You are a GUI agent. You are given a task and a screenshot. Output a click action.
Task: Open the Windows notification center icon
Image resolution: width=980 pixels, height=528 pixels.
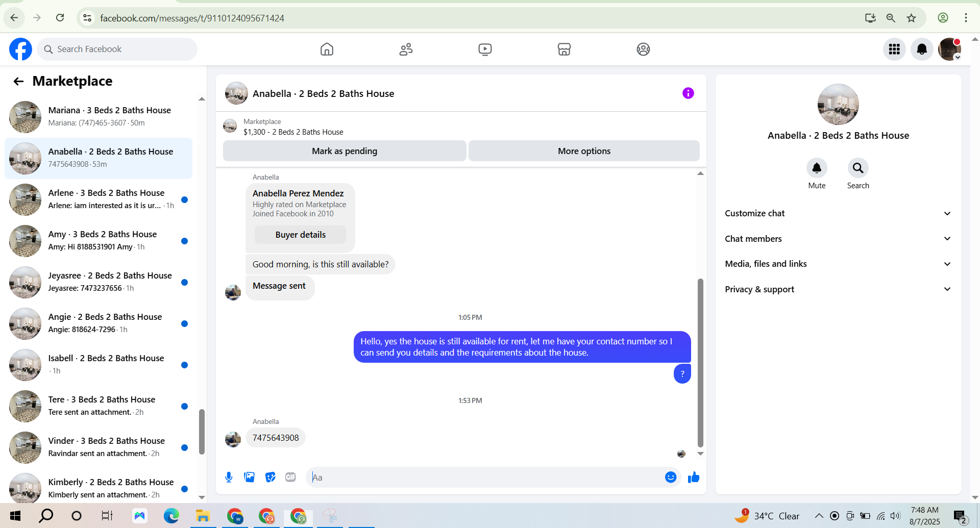click(x=960, y=516)
